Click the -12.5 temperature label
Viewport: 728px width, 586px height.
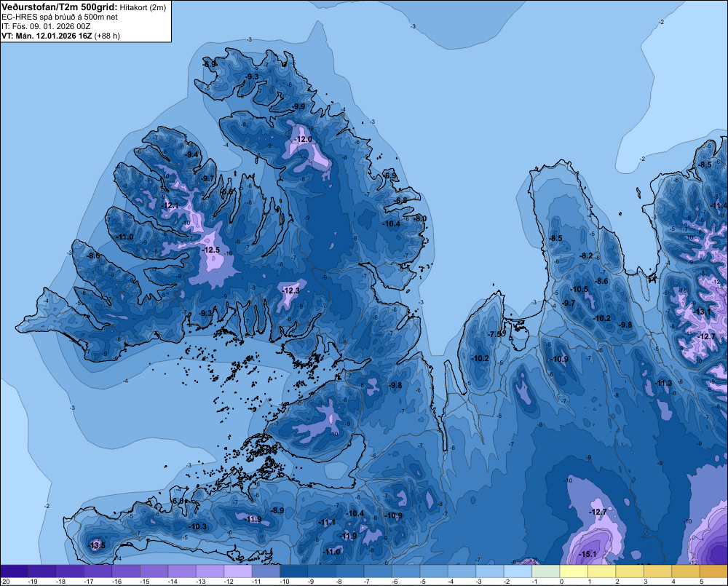point(211,250)
